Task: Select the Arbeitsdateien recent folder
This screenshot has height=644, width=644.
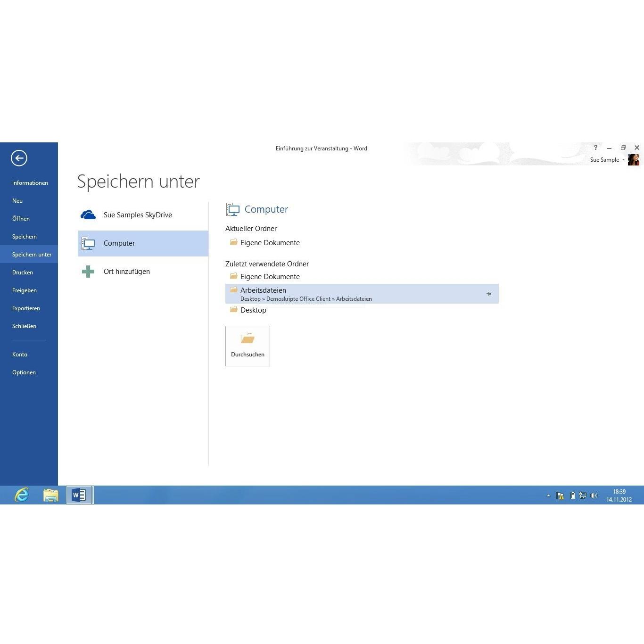Action: 362,294
